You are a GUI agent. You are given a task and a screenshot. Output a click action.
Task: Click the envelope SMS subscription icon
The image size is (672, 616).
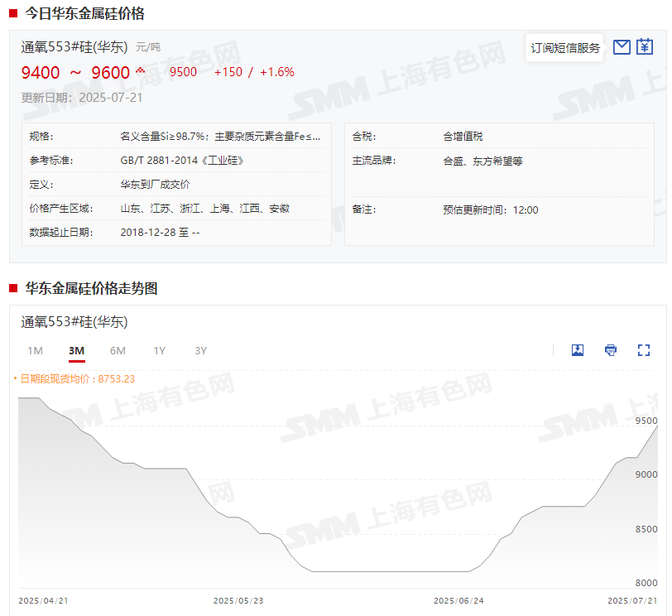click(622, 48)
